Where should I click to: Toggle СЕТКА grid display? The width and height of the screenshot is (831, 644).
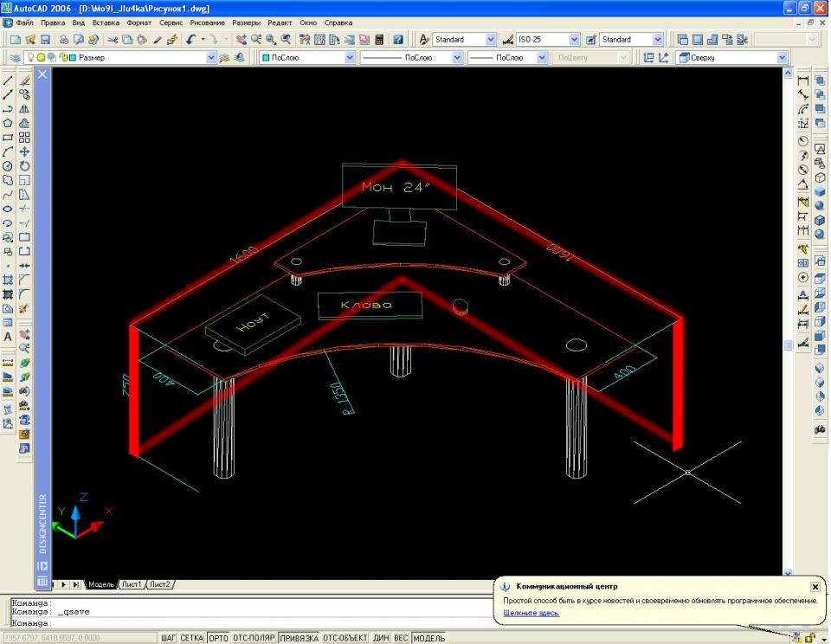tap(192, 638)
